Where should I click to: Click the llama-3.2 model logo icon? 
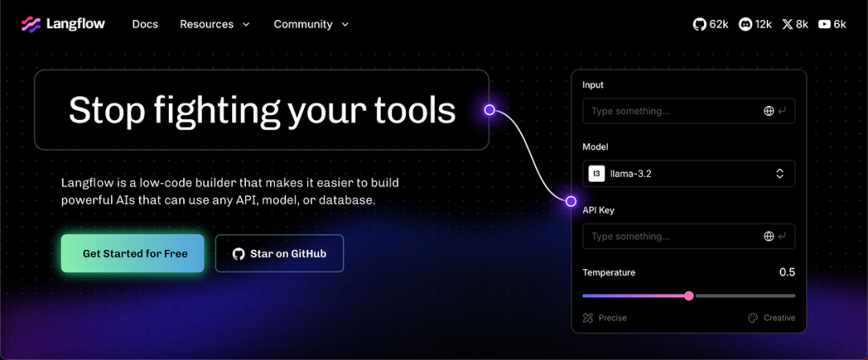596,174
